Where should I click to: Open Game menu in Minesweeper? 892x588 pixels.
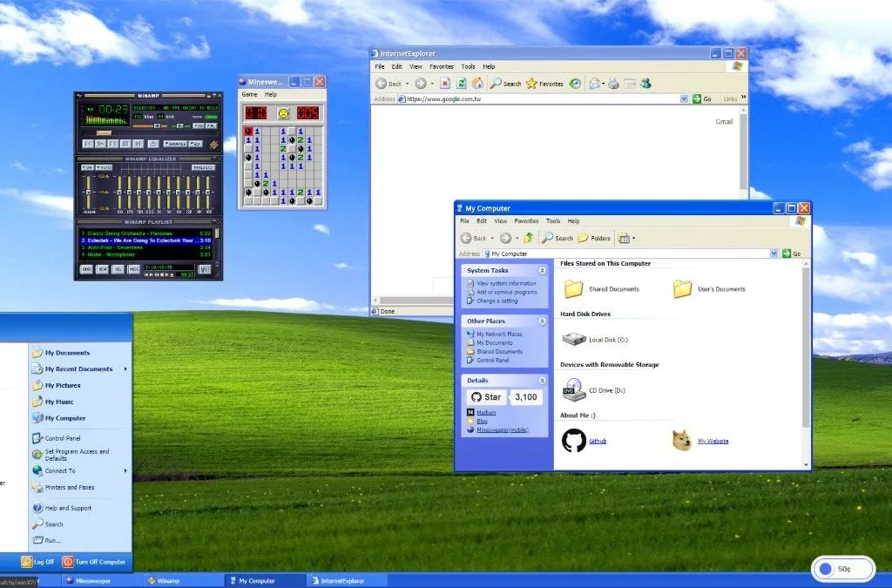pos(249,94)
